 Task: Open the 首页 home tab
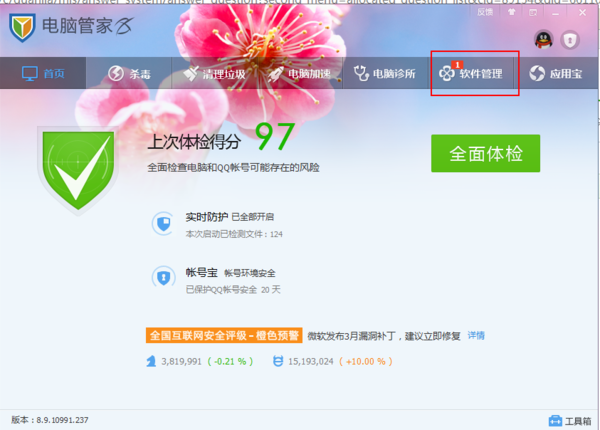pos(43,73)
